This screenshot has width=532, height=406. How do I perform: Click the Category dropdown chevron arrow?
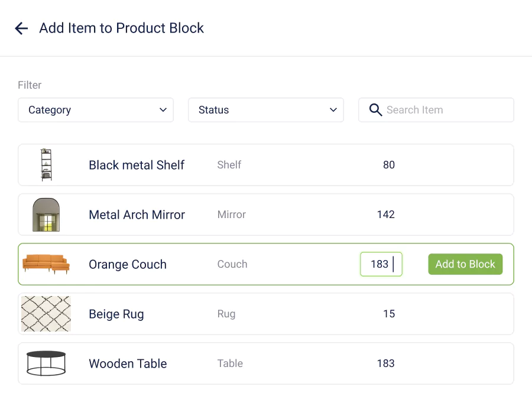[x=163, y=110]
